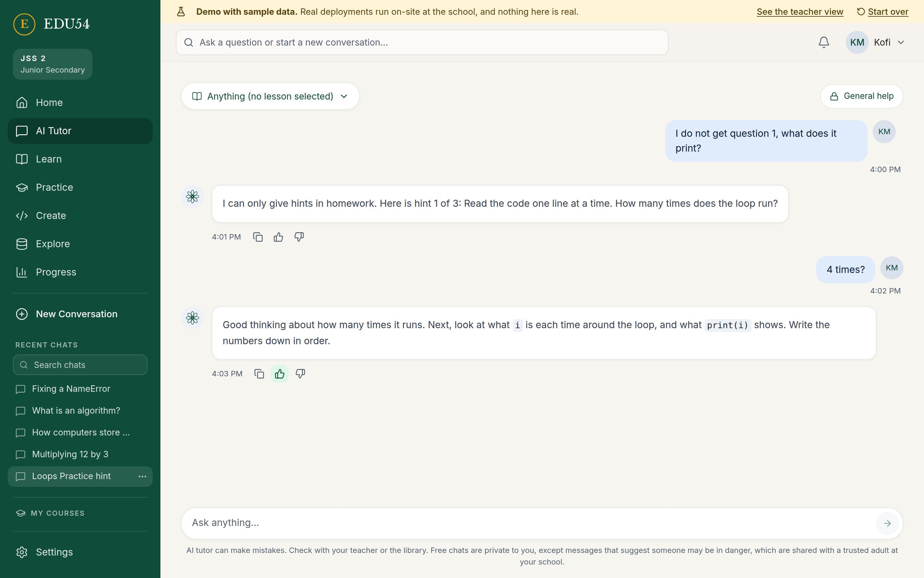Click the KM avatar in the header
The image size is (924, 578).
click(x=857, y=42)
